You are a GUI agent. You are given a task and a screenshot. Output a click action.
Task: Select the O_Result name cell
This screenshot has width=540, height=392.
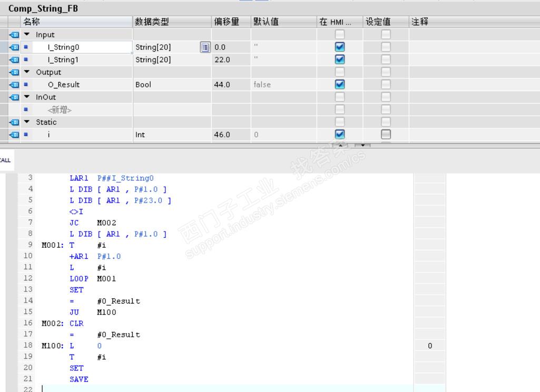(82, 85)
